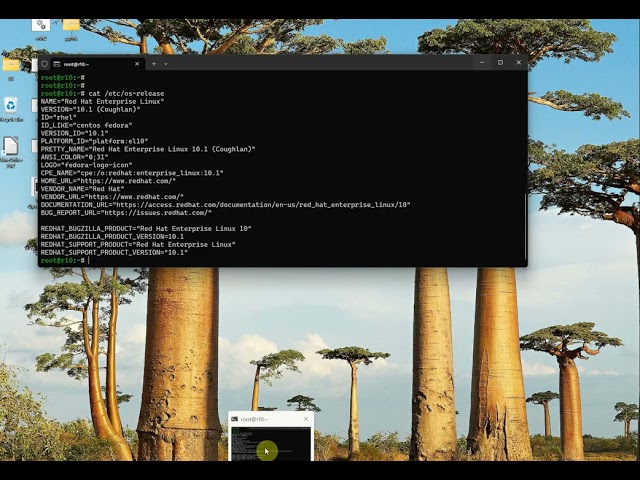
Task: Click the HOME_URL redhat.com line
Action: (108, 181)
